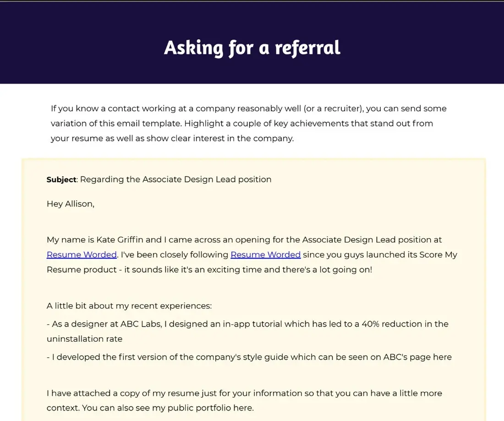Click the 'Hey Allison,' greeting line
Image resolution: width=504 pixels, height=421 pixels.
(71, 204)
